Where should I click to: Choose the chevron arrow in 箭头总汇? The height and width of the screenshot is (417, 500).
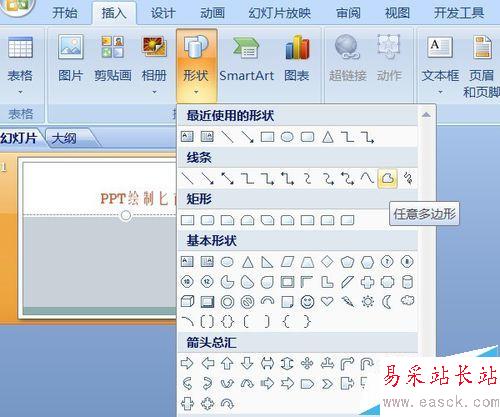coord(327,384)
